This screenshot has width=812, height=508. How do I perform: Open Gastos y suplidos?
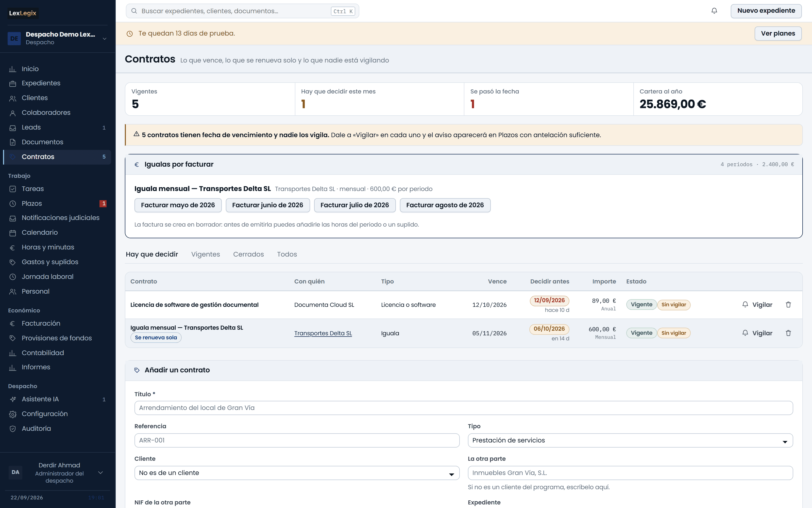click(57, 262)
